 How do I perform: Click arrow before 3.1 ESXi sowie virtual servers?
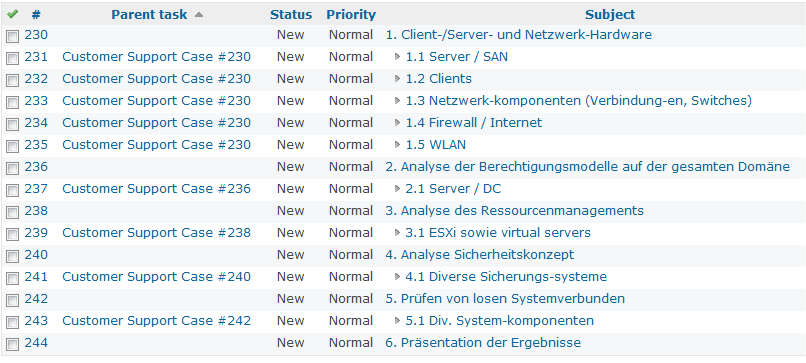pyautogui.click(x=397, y=233)
